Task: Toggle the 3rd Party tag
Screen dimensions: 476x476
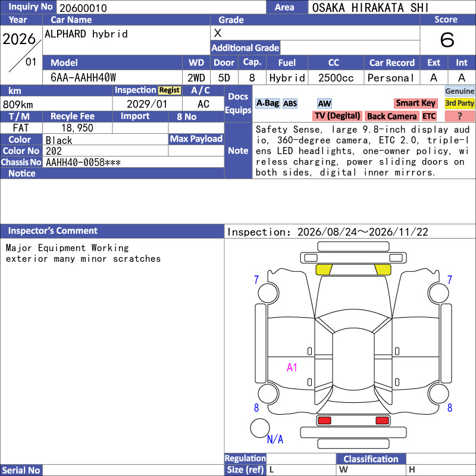Action: 459,103
